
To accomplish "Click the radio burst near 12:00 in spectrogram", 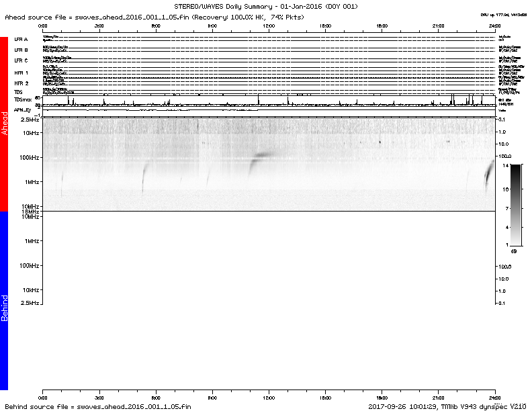I will [x=259, y=160].
